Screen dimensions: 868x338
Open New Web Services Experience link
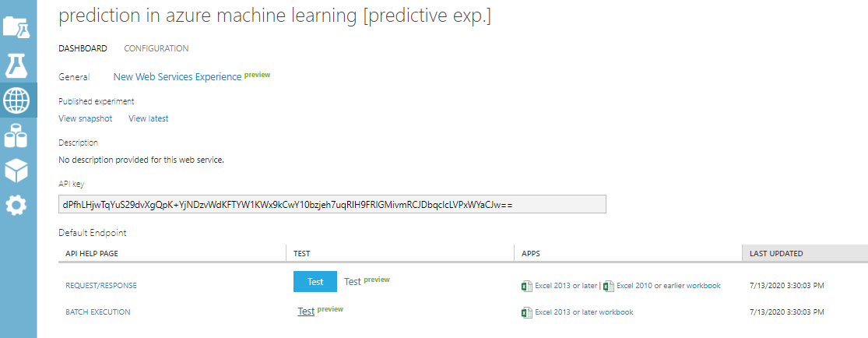[x=177, y=77]
